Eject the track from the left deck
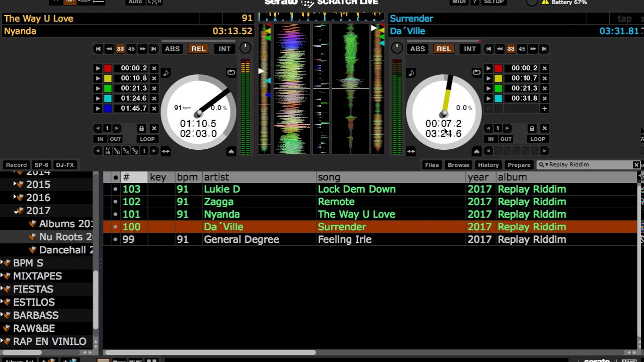The image size is (644, 362). pyautogui.click(x=231, y=151)
